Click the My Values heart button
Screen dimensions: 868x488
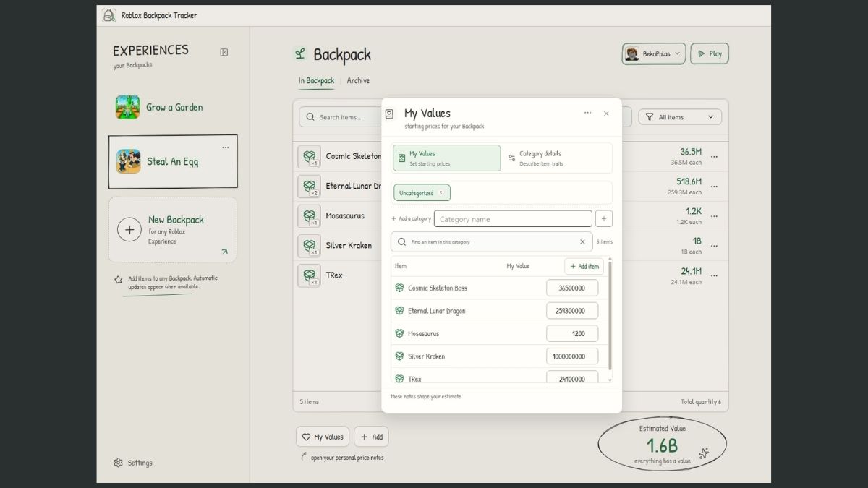pyautogui.click(x=323, y=437)
